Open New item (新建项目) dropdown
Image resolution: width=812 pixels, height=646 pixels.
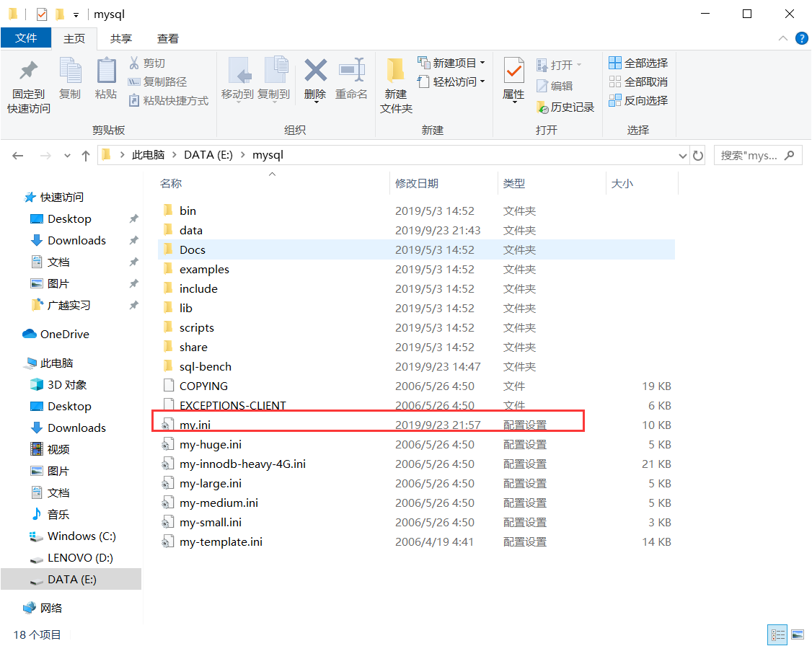(x=451, y=63)
